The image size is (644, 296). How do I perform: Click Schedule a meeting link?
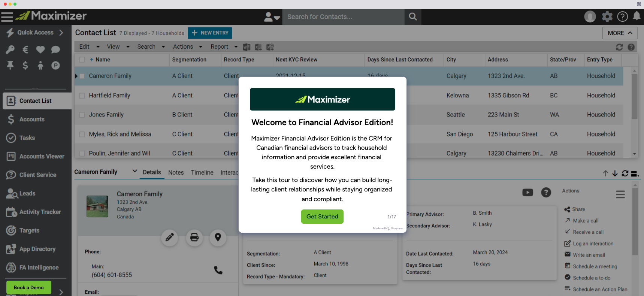[595, 266]
